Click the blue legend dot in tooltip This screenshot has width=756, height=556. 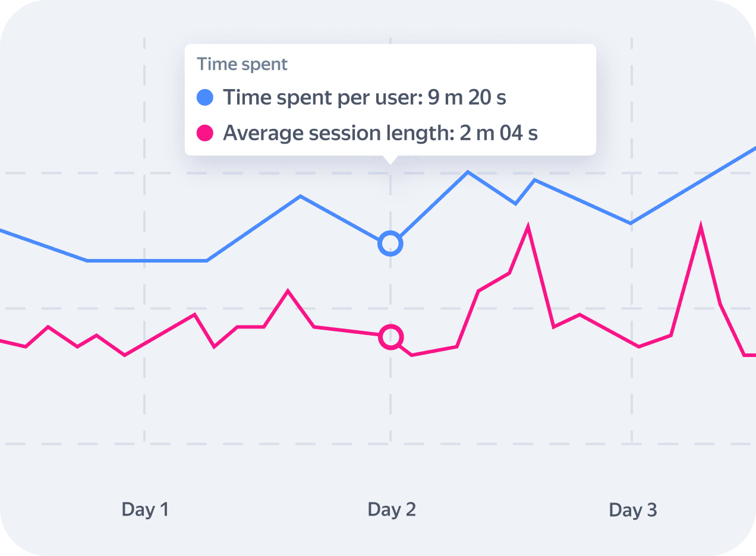(x=205, y=97)
